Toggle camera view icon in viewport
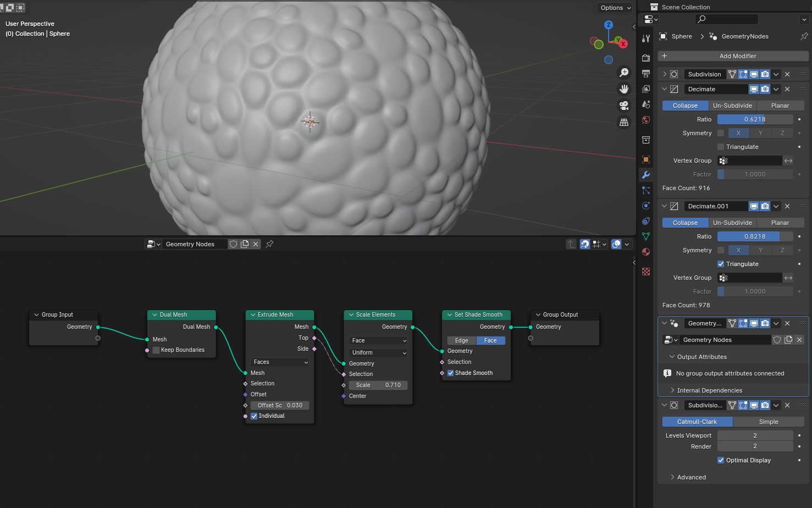 coord(624,106)
